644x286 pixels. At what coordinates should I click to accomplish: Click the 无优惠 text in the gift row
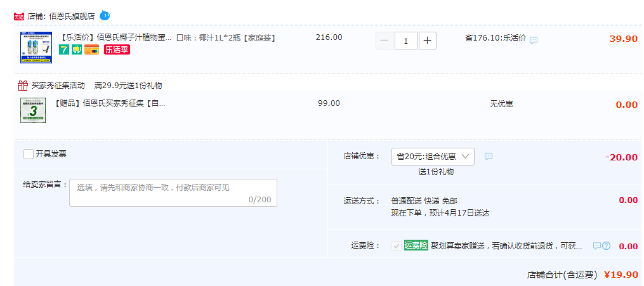pyautogui.click(x=501, y=104)
